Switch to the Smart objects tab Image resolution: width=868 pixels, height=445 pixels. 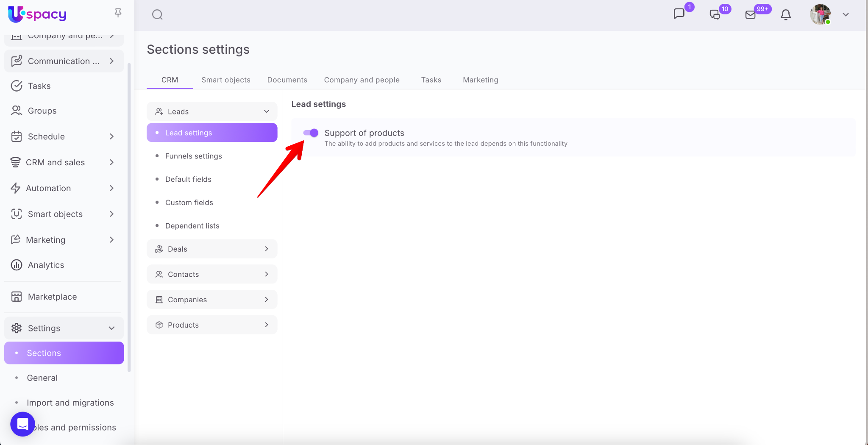pos(225,80)
